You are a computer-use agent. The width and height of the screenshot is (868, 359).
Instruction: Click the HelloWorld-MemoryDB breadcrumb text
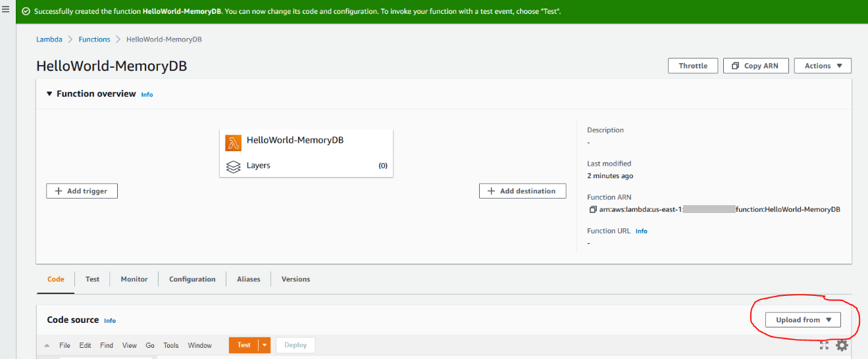click(164, 39)
